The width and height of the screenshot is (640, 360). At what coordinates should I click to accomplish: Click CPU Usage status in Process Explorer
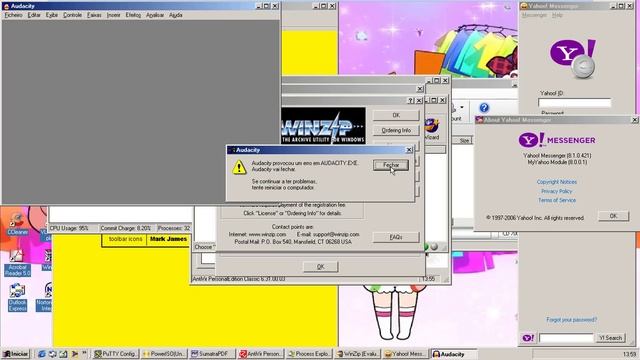69,228
